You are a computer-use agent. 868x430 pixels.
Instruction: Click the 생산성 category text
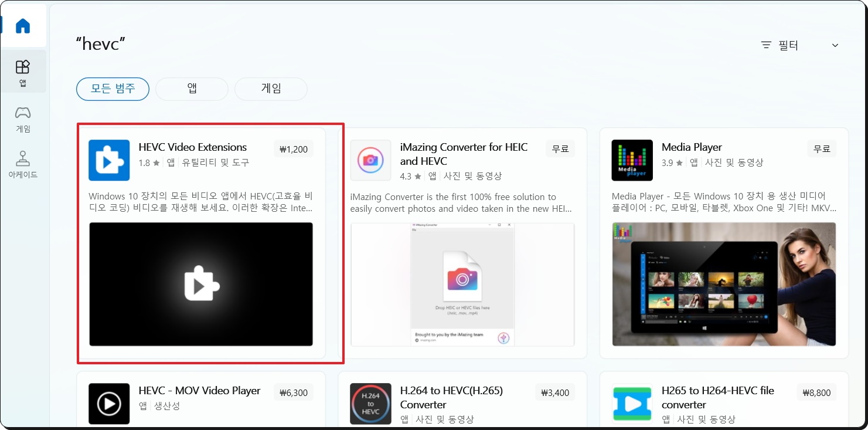coord(168,406)
